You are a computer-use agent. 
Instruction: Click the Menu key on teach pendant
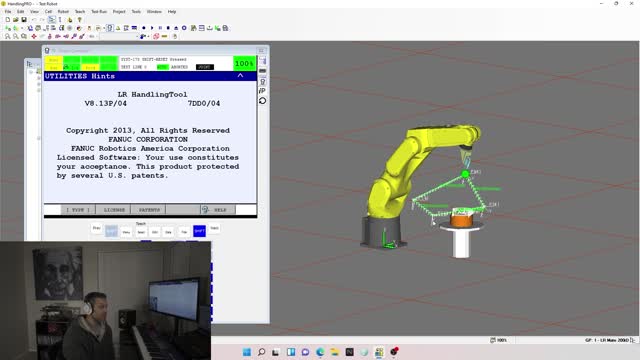126,232
